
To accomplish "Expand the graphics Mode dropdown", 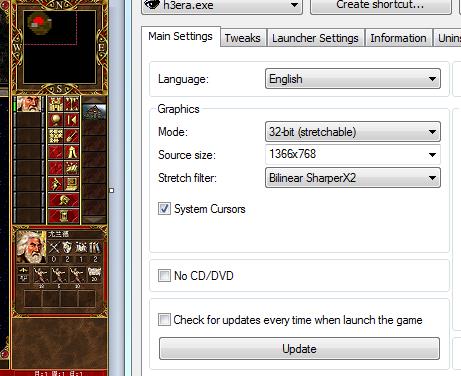I will (353, 132).
